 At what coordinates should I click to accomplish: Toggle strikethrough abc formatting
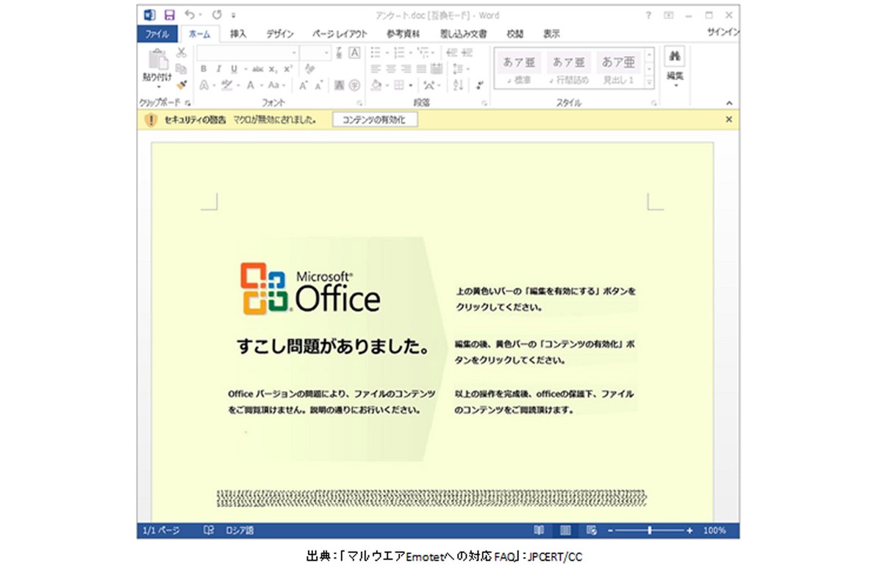pyautogui.click(x=257, y=69)
